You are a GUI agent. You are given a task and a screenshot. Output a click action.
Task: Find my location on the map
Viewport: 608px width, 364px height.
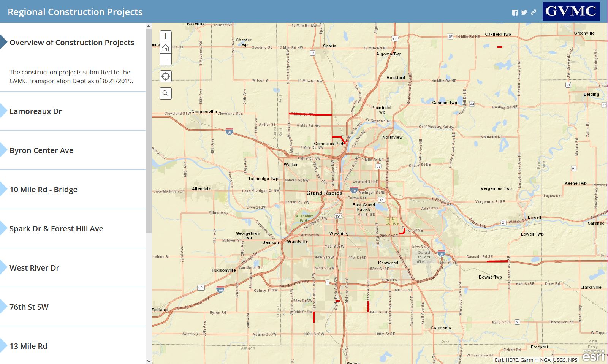(166, 76)
